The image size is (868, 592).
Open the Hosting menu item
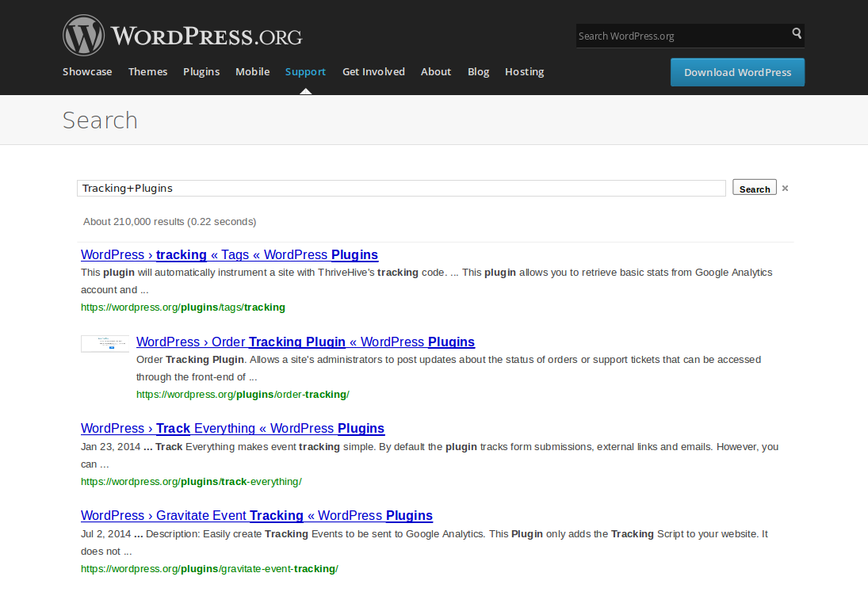click(524, 72)
